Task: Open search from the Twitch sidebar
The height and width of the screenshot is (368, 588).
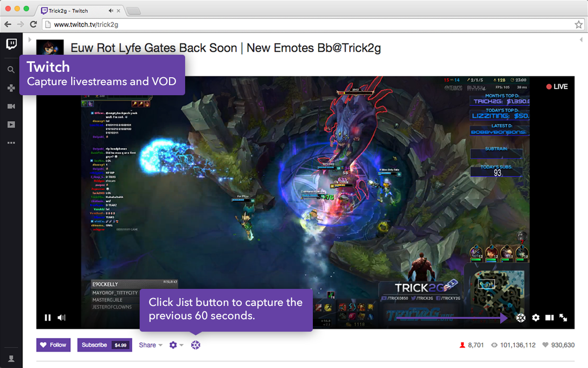Action: pyautogui.click(x=11, y=70)
